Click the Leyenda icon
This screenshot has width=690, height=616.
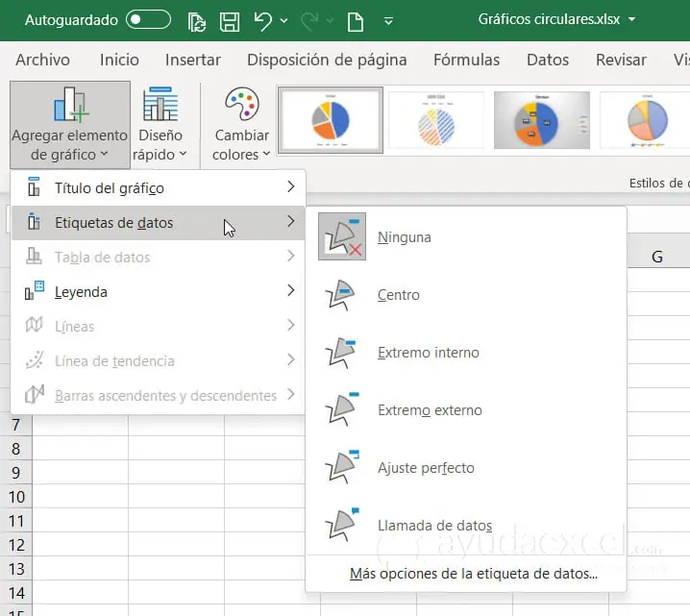click(x=35, y=290)
